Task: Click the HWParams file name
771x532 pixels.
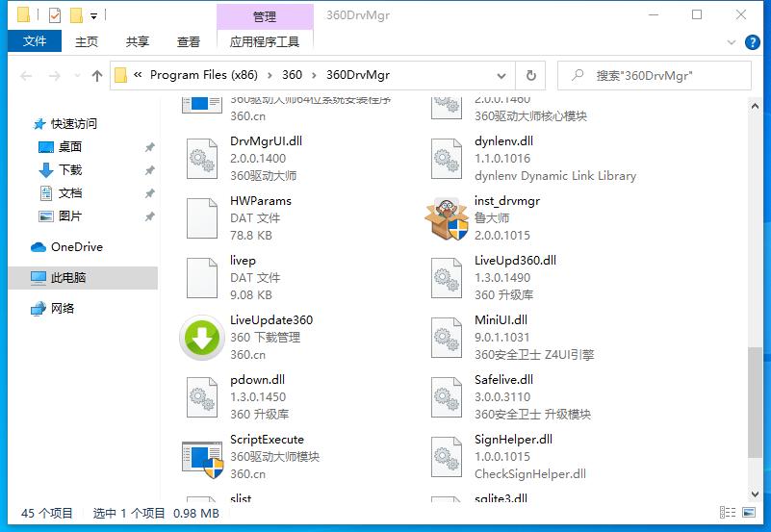Action: [x=261, y=201]
